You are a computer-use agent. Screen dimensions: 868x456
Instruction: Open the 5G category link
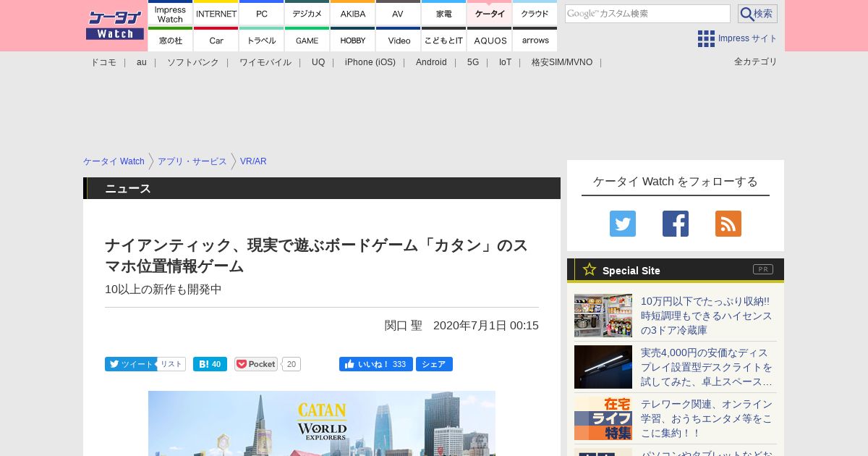pos(473,62)
